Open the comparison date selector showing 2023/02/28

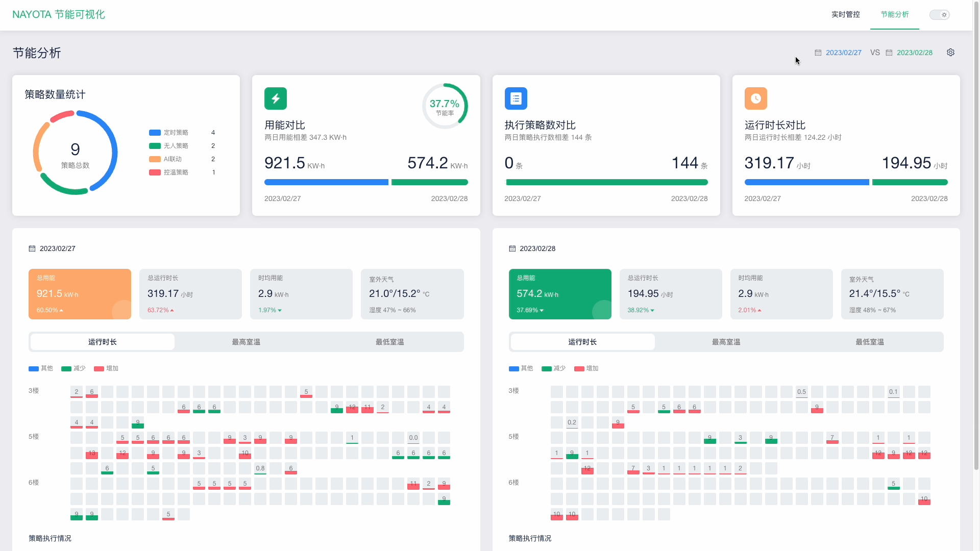coord(915,53)
